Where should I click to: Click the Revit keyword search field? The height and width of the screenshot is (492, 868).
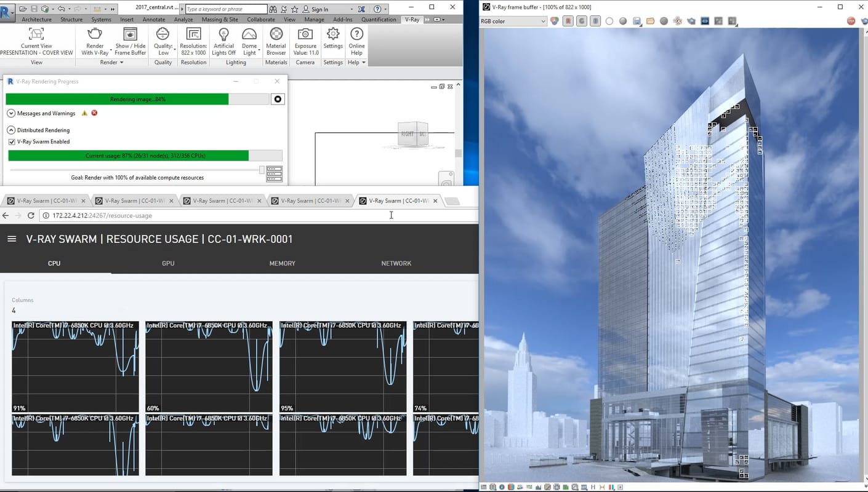[226, 9]
